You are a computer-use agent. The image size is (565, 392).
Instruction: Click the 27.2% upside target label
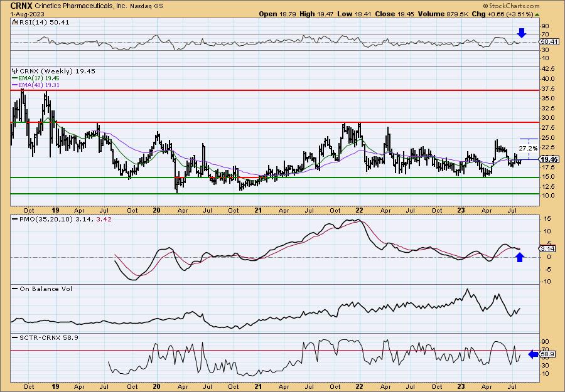pyautogui.click(x=528, y=148)
